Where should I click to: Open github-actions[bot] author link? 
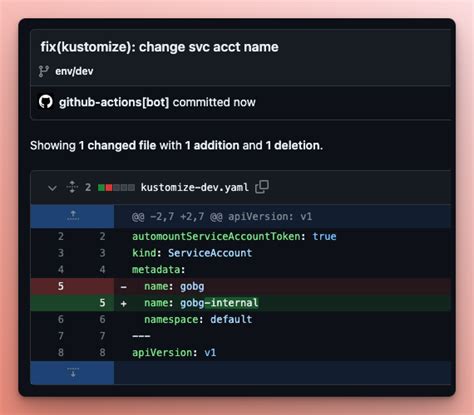(x=114, y=102)
